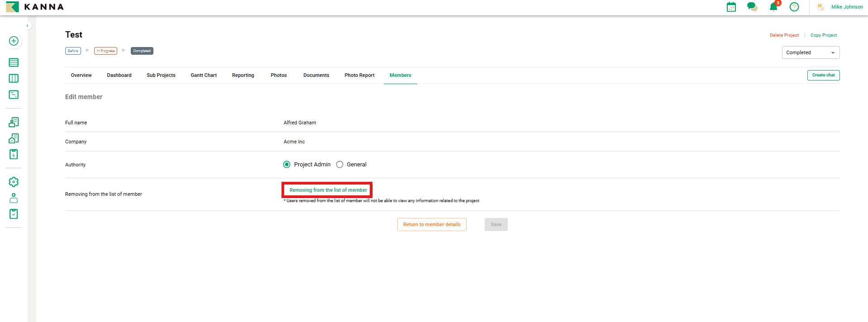Click Removing from the list of member

point(328,190)
